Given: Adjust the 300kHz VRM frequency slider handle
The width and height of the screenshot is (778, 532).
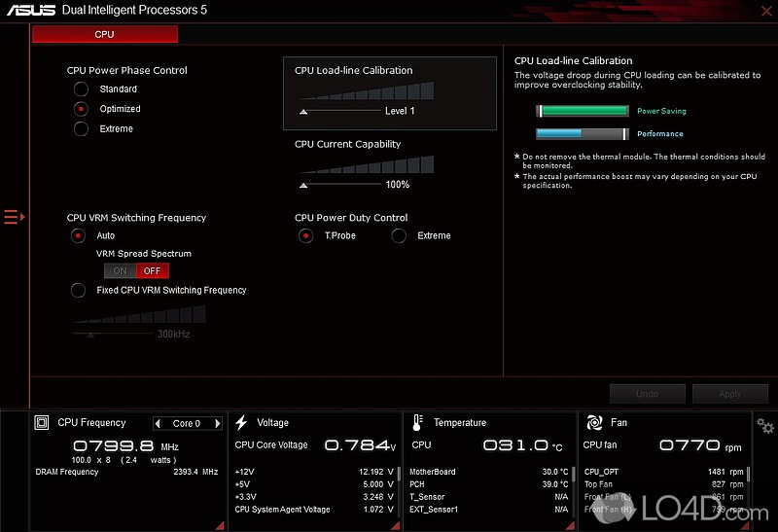Looking at the screenshot, I should click(x=90, y=335).
